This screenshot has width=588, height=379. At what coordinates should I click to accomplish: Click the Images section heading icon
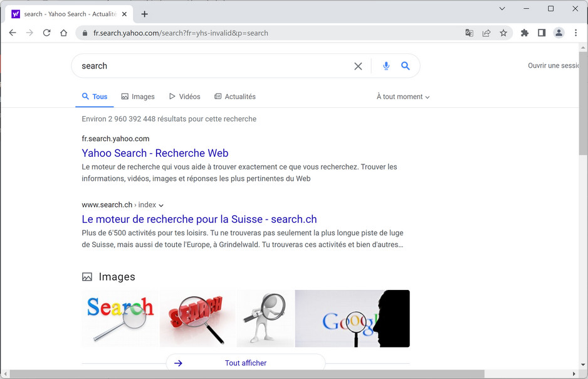click(87, 277)
